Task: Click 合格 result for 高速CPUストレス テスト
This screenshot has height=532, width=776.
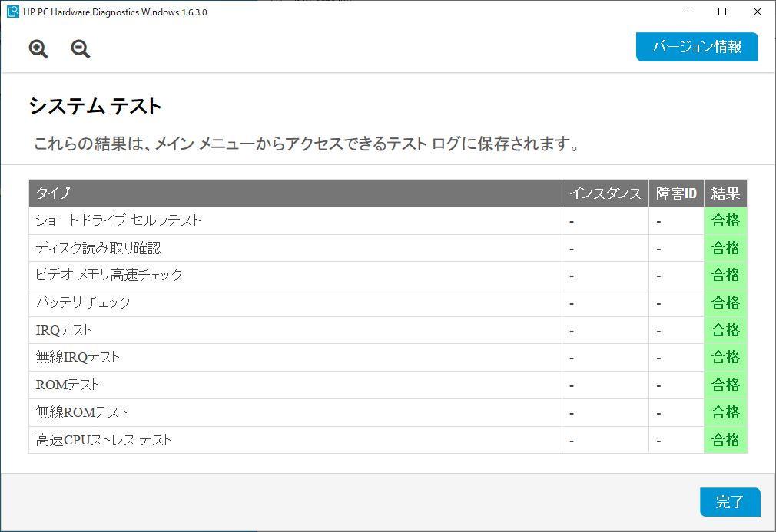Action: click(x=725, y=440)
